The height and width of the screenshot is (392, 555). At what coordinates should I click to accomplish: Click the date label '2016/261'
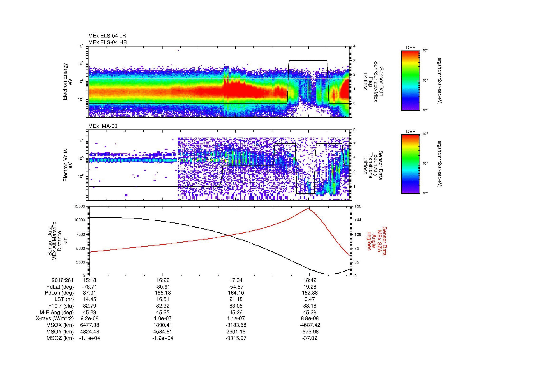tap(62, 280)
